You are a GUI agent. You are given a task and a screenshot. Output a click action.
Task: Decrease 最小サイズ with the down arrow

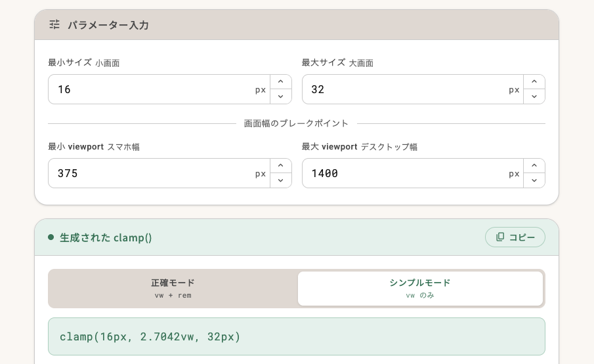pos(280,96)
